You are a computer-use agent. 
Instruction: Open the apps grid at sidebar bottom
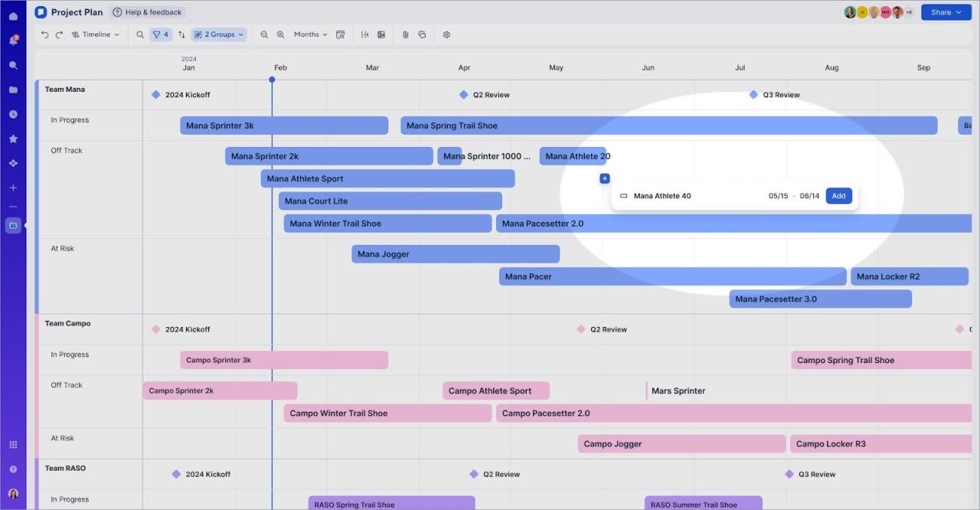[12, 444]
